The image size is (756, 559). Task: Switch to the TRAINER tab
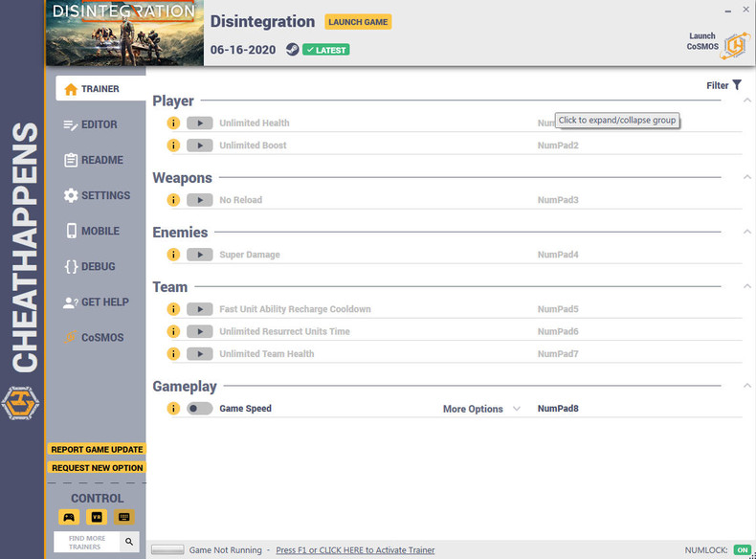[x=100, y=89]
